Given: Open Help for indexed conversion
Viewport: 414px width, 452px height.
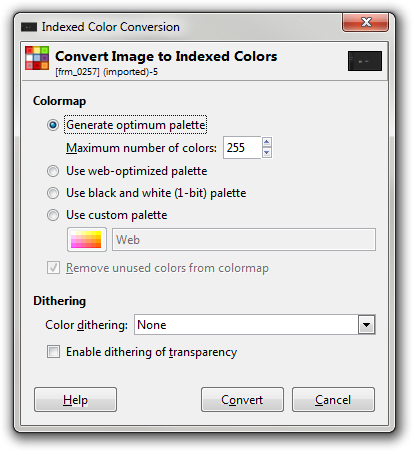Looking at the screenshot, I should [x=75, y=399].
